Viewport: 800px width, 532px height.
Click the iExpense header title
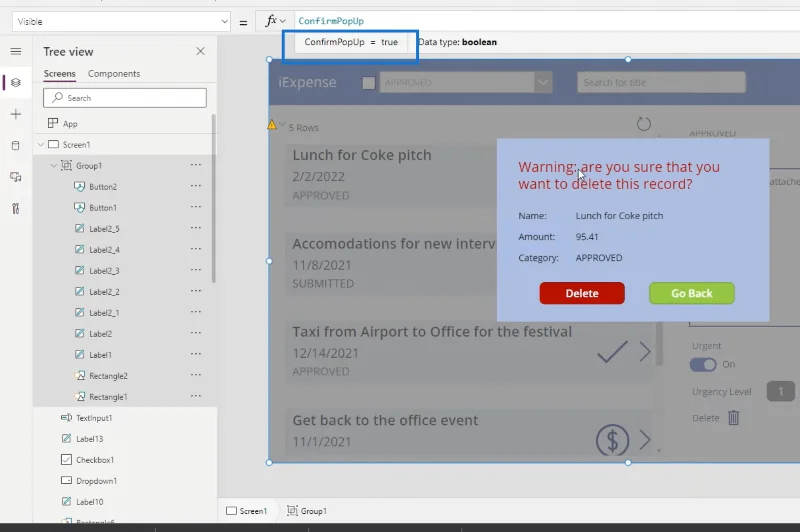point(307,82)
